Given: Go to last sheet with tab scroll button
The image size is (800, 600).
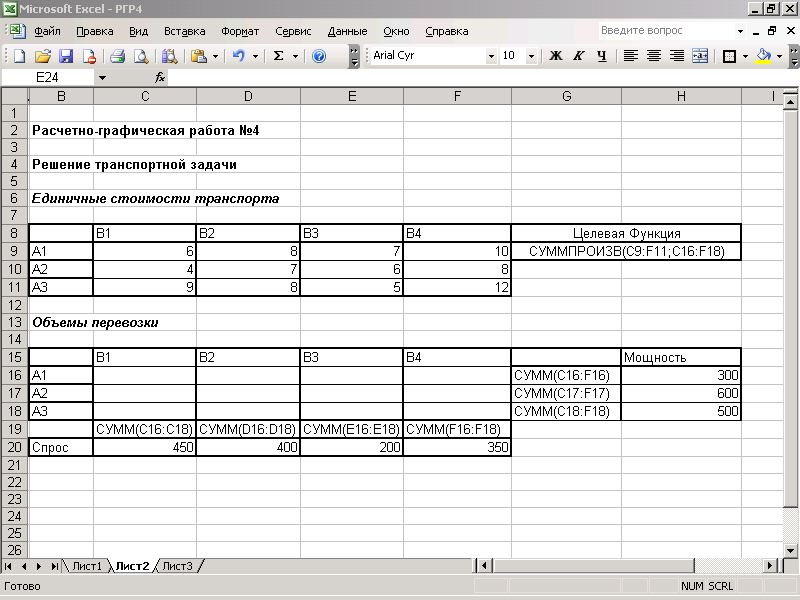Looking at the screenshot, I should (54, 566).
